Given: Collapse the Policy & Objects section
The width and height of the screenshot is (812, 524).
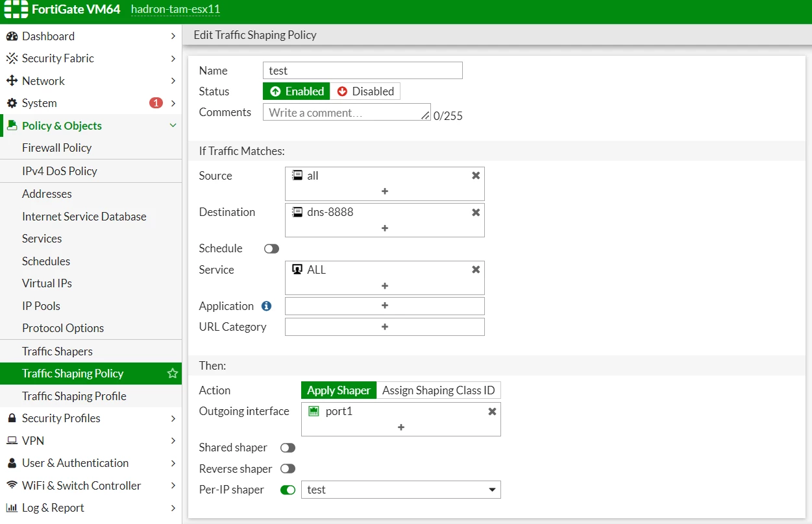Looking at the screenshot, I should [x=173, y=126].
